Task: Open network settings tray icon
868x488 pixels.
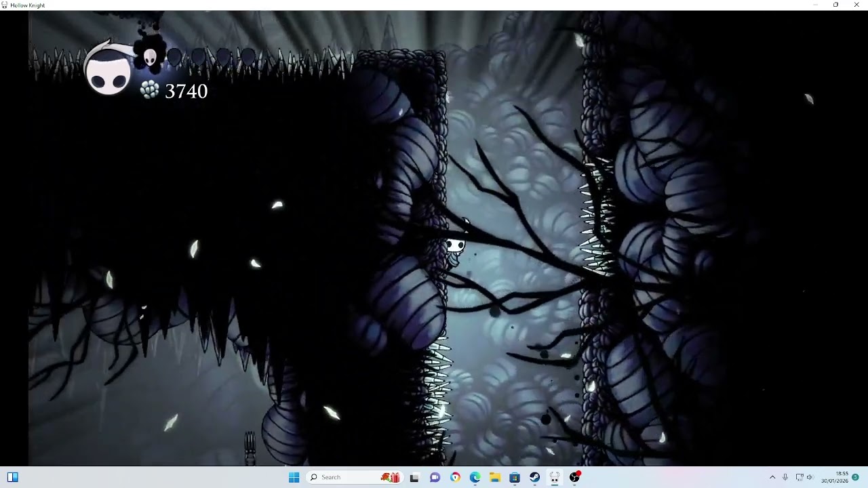Action: (799, 477)
